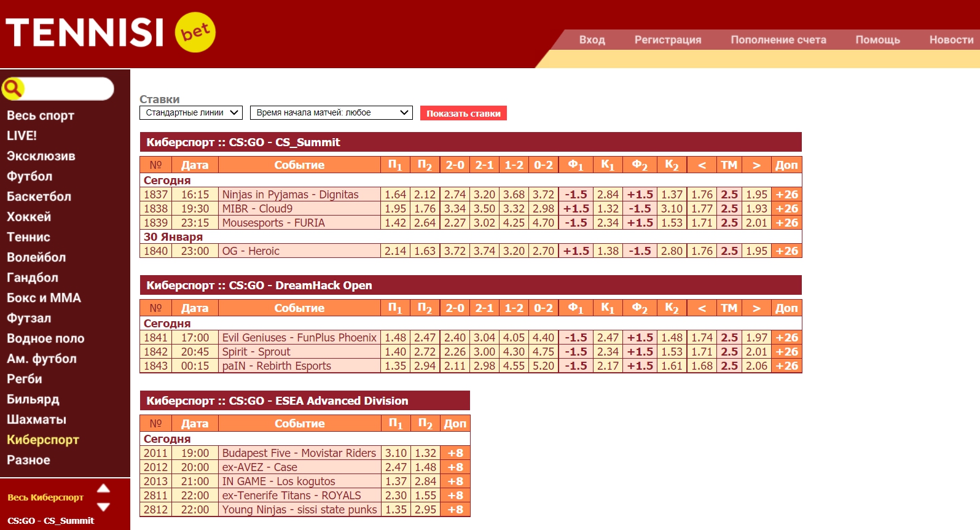Click the Весь Киберспорт link
980x530 pixels.
45,497
